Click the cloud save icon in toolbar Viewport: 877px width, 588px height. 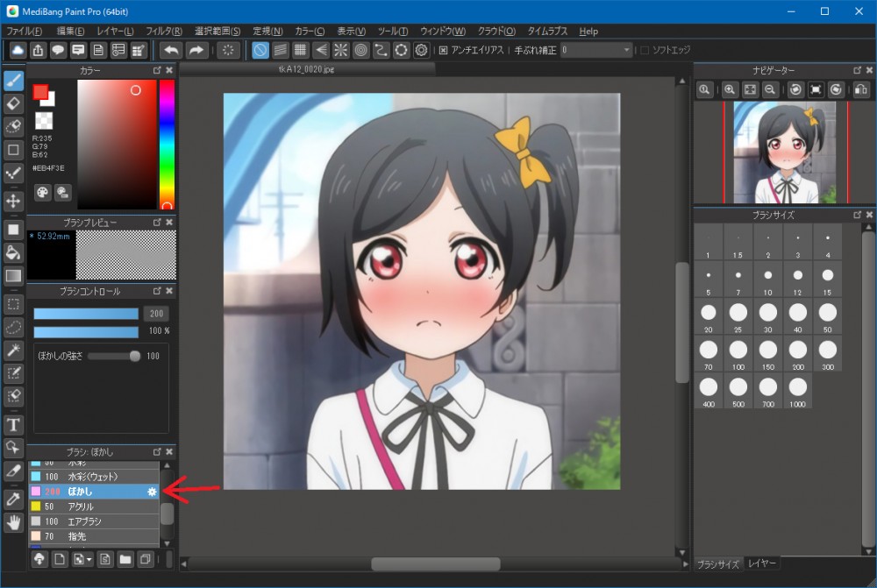point(18,50)
